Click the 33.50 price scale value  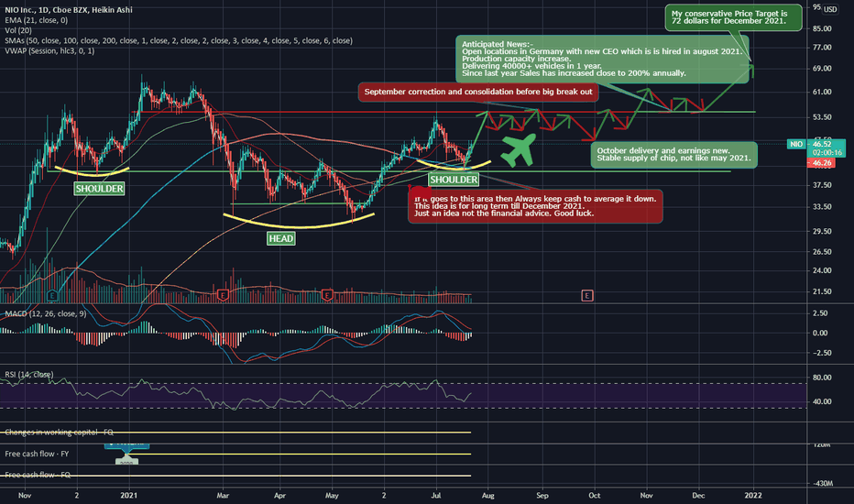pos(822,206)
